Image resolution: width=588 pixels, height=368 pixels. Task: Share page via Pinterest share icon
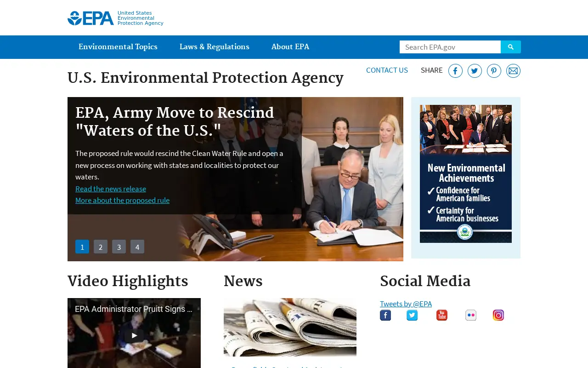click(494, 71)
